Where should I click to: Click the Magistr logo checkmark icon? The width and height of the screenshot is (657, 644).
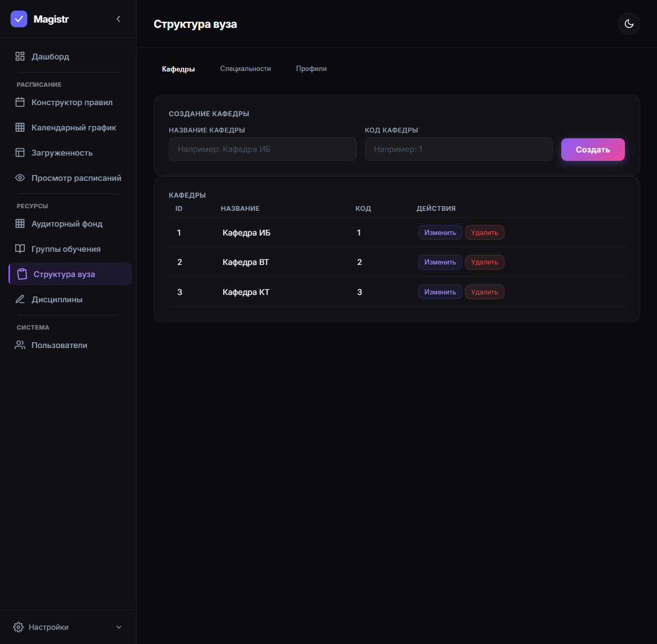(x=19, y=19)
